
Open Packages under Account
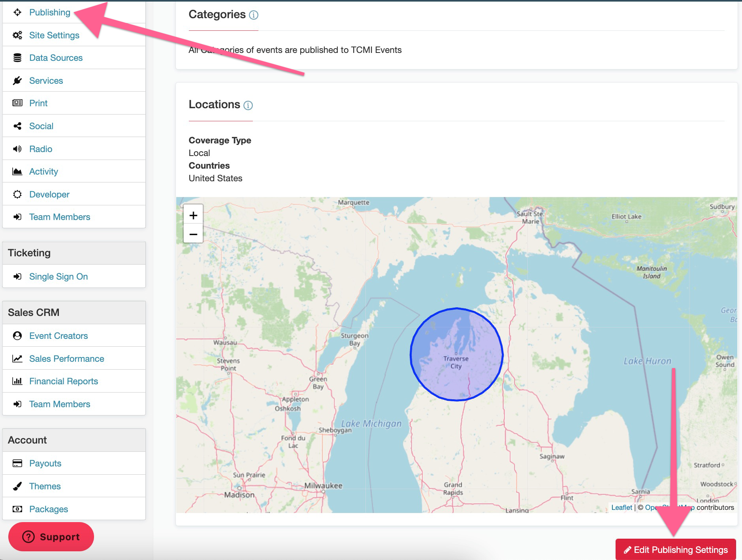(x=49, y=509)
